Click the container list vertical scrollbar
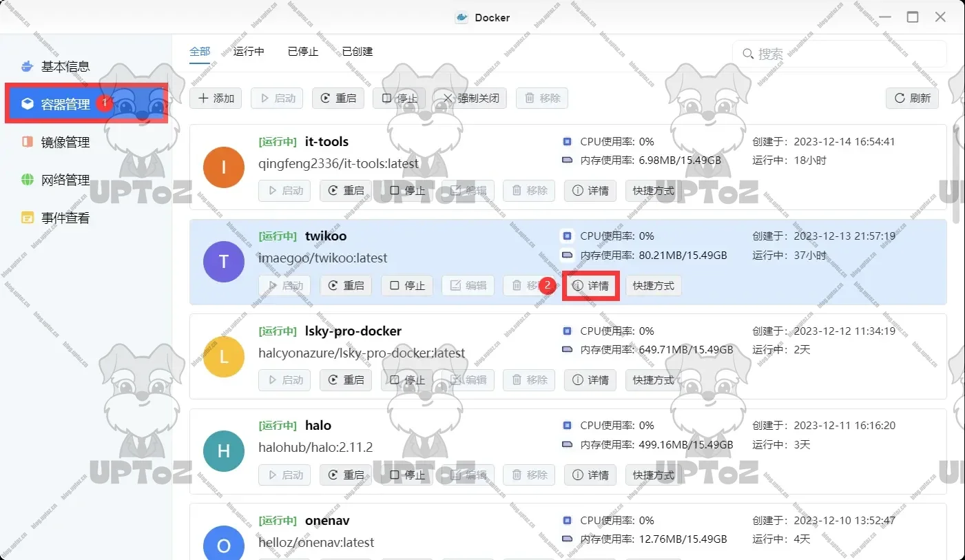This screenshot has height=560, width=965. pyautogui.click(x=956, y=174)
